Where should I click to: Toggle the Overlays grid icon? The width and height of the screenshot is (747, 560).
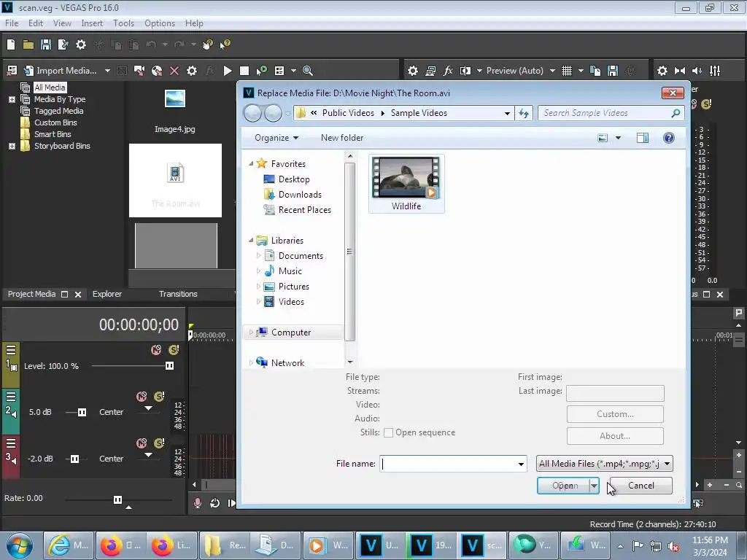coord(566,71)
